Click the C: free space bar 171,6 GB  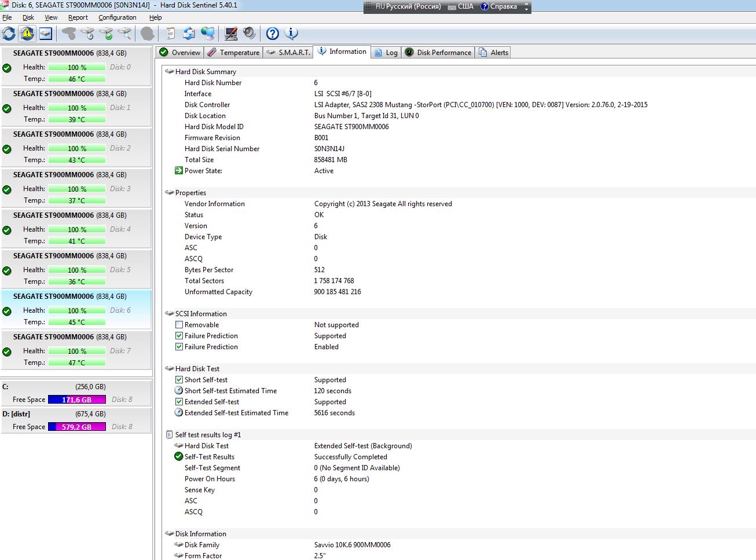coord(77,400)
